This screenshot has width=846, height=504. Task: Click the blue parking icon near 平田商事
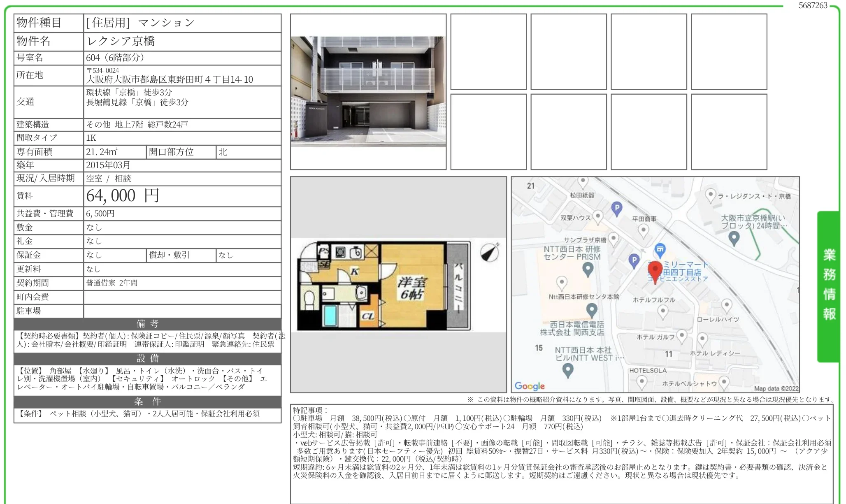click(616, 209)
